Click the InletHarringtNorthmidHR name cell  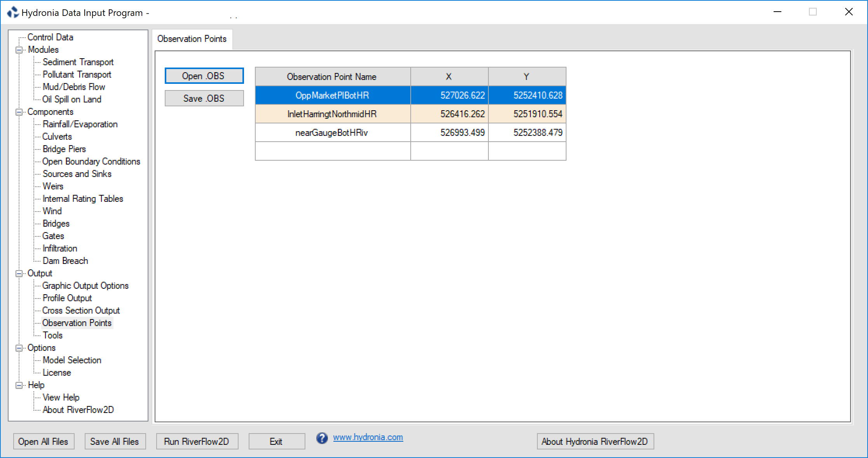(333, 114)
